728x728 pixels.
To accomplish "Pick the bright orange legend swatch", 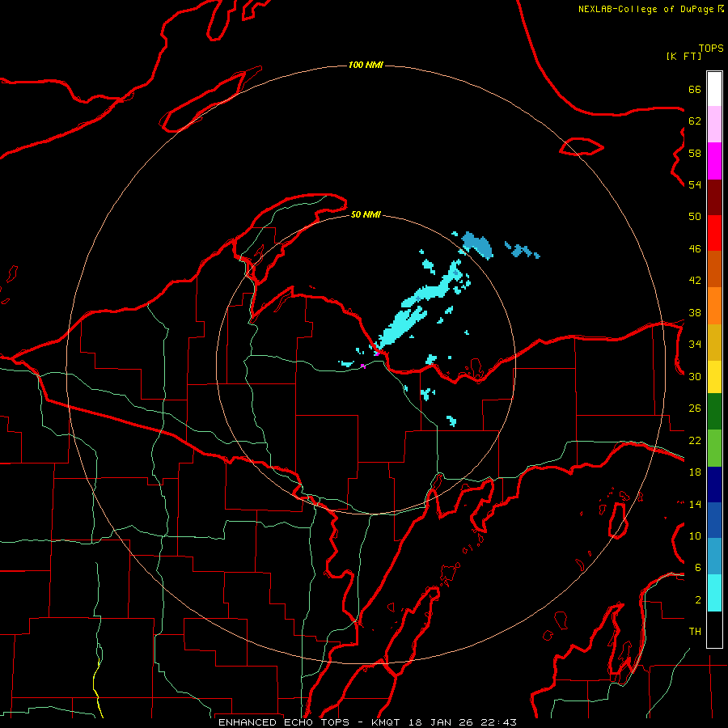I will [714, 306].
